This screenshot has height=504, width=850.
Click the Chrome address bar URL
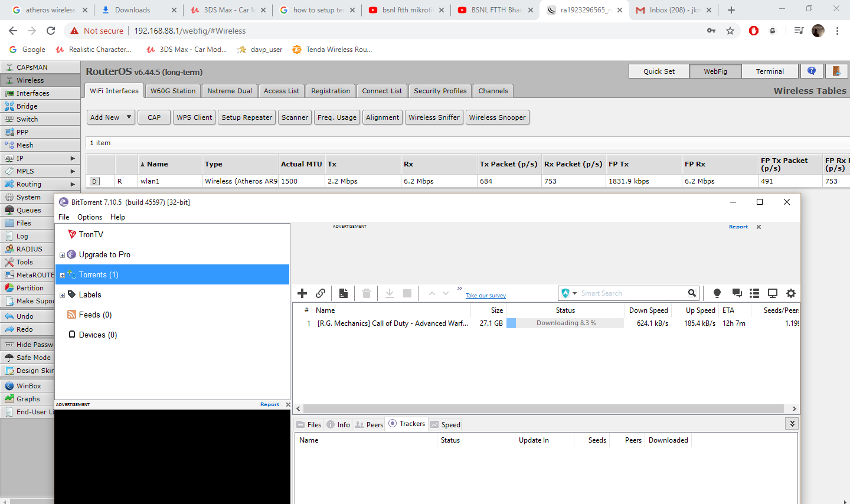click(x=189, y=31)
